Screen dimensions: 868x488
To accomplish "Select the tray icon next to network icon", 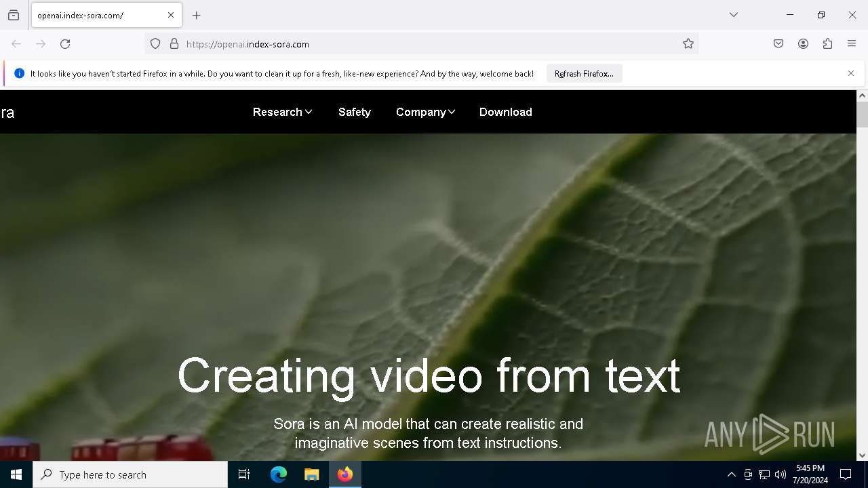I will tap(748, 474).
